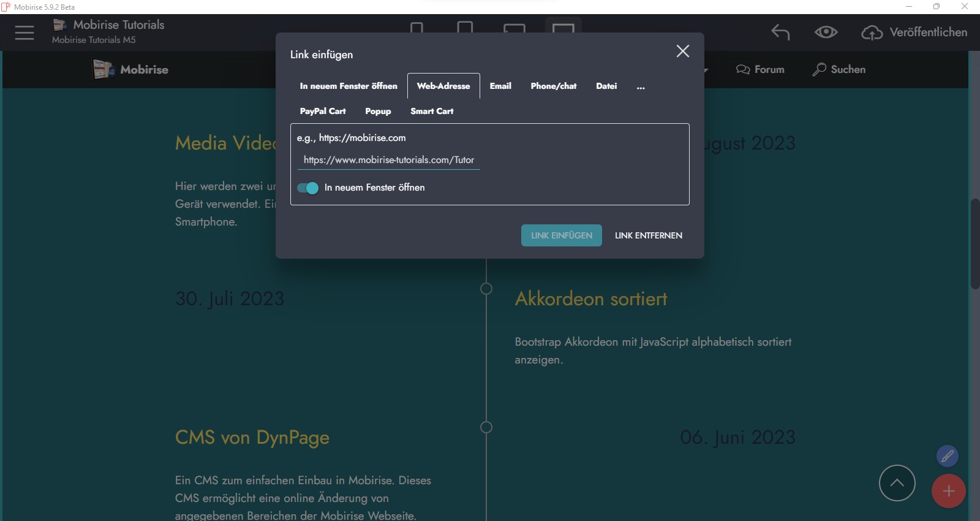980x521 pixels.
Task: Click the undo arrow icon
Action: pos(780,32)
